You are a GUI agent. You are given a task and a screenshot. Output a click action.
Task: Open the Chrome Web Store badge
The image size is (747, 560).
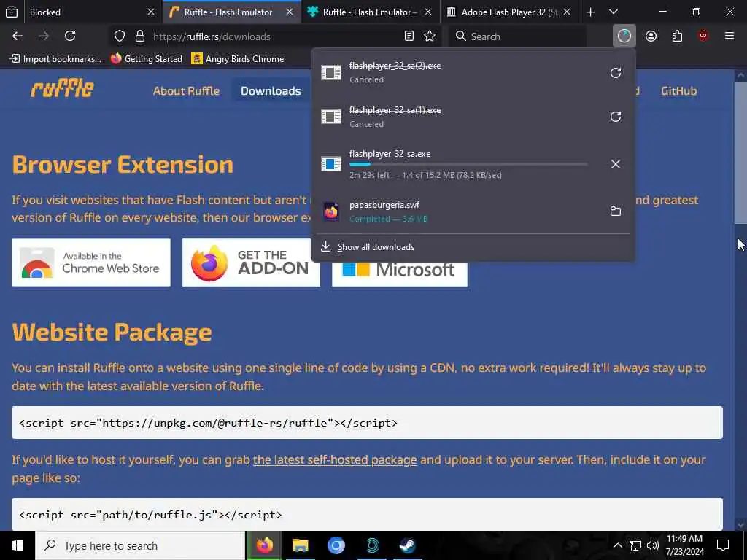pos(91,262)
